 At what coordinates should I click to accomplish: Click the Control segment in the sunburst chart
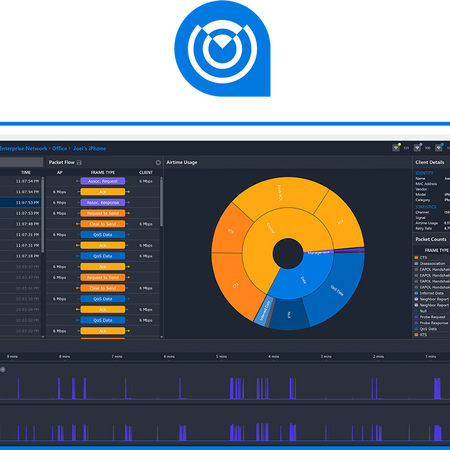271,228
